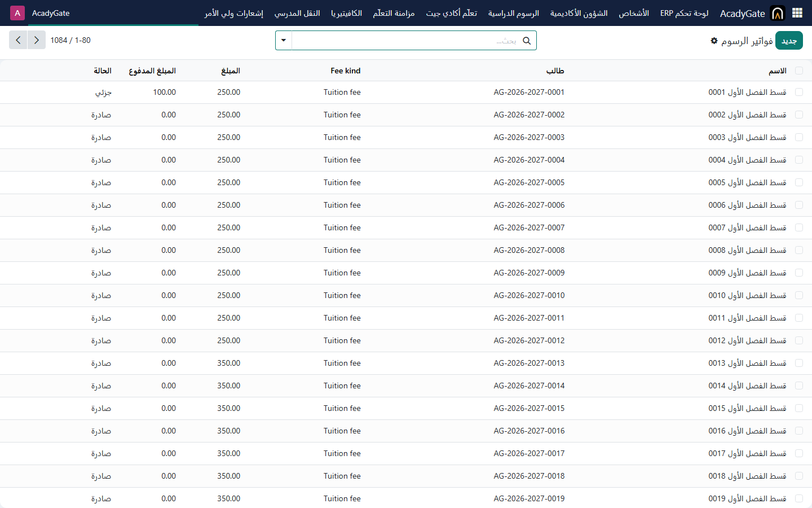Screen dimensions: 812x508
Task: Click the pager range 1-80 / 1084
Action: (70, 40)
